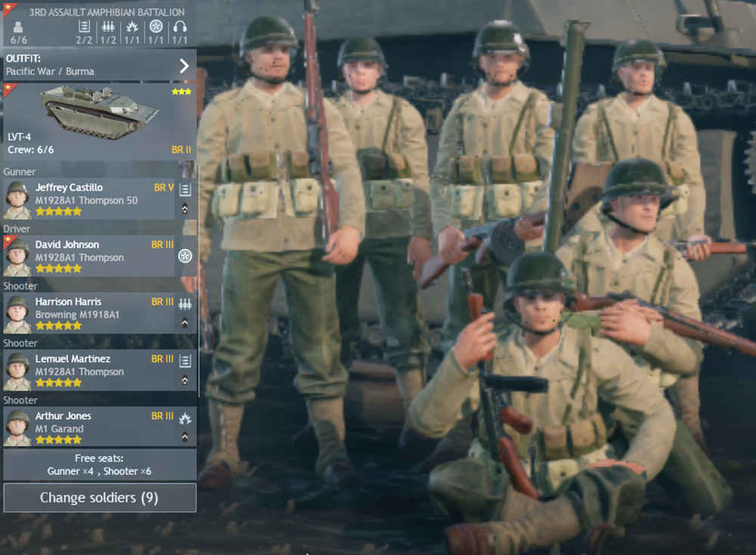
Task: Click the squad size person icon showing 6/6
Action: tap(18, 27)
